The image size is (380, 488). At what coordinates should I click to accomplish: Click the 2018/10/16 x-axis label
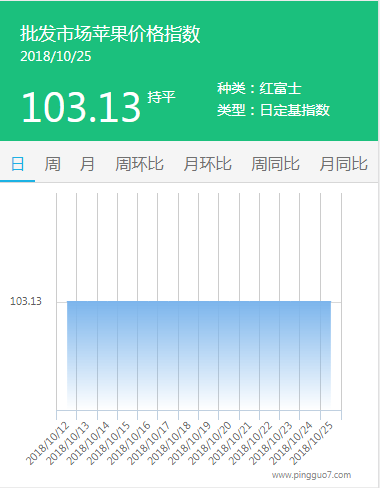pyautogui.click(x=129, y=443)
